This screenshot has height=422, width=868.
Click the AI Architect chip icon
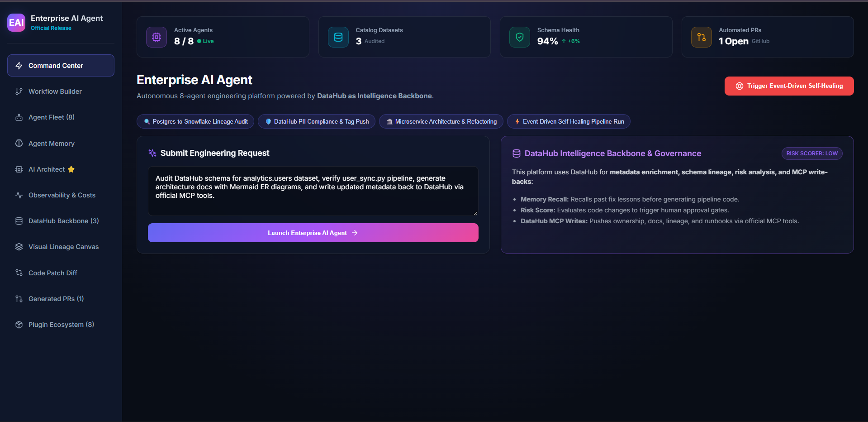[19, 169]
